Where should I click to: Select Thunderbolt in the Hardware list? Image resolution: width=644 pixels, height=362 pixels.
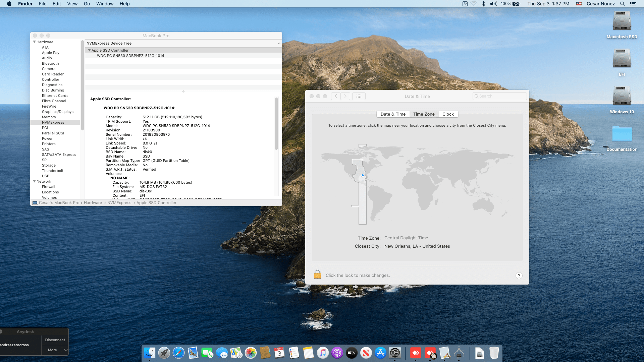(53, 171)
